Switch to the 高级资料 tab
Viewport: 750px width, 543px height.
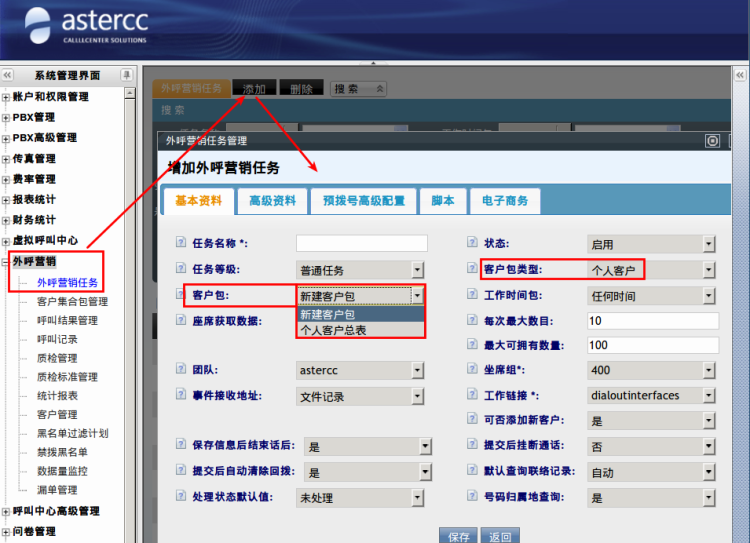click(272, 201)
